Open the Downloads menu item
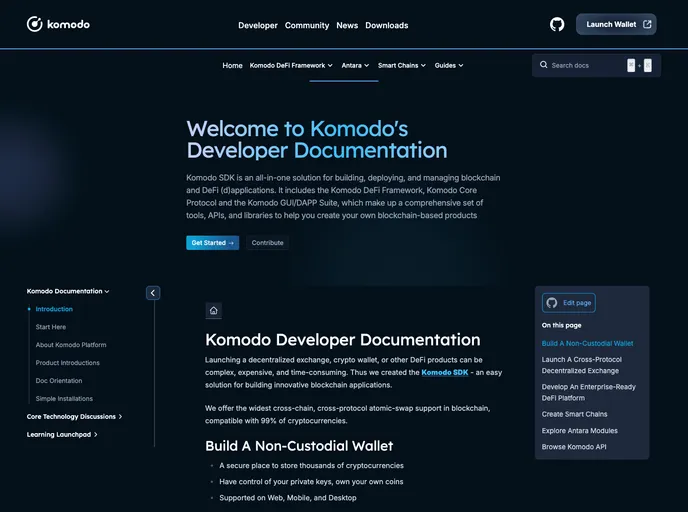Image resolution: width=688 pixels, height=512 pixels. click(x=387, y=25)
